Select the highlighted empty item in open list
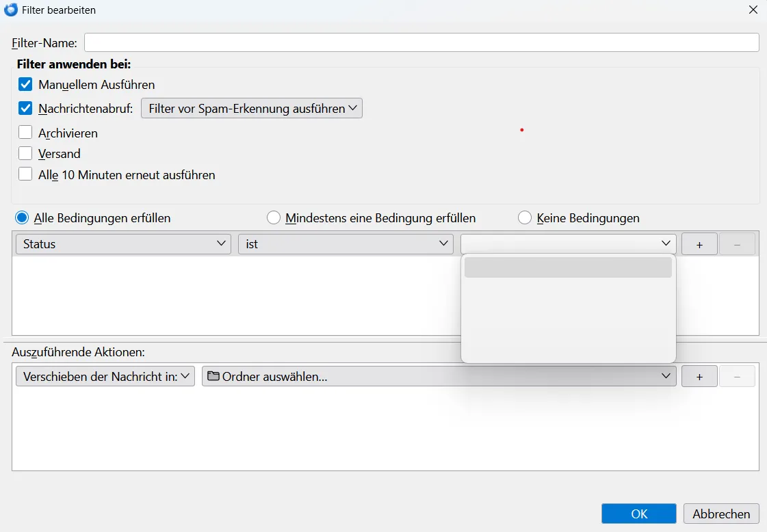 click(568, 267)
